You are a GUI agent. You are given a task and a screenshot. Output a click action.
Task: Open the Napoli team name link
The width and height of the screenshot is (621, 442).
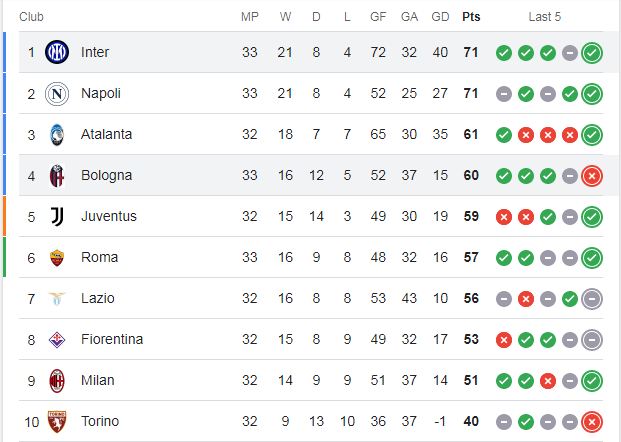tap(101, 93)
